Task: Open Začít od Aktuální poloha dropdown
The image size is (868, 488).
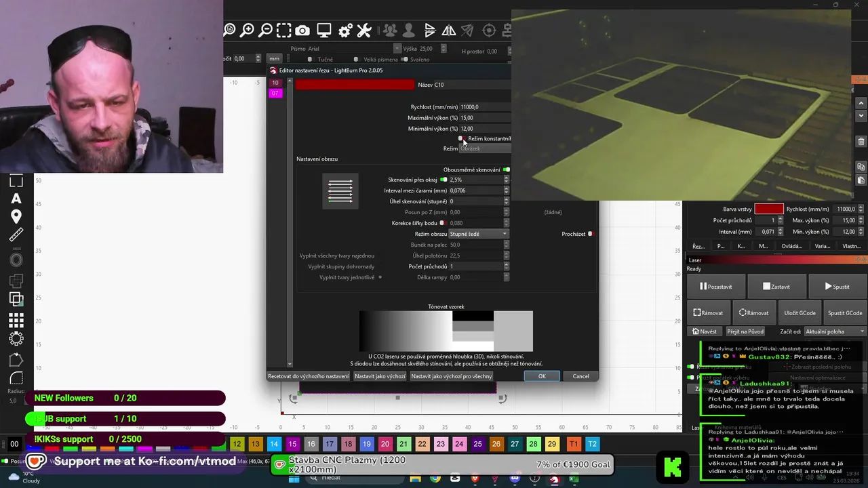Action: point(835,331)
